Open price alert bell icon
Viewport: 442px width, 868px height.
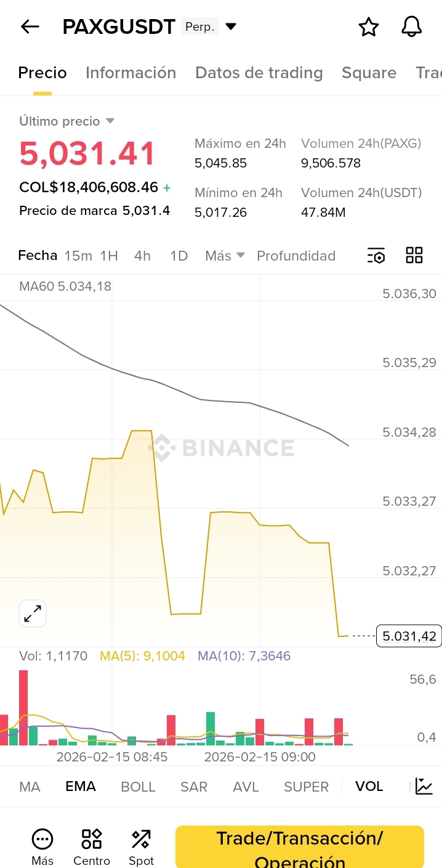point(411,27)
